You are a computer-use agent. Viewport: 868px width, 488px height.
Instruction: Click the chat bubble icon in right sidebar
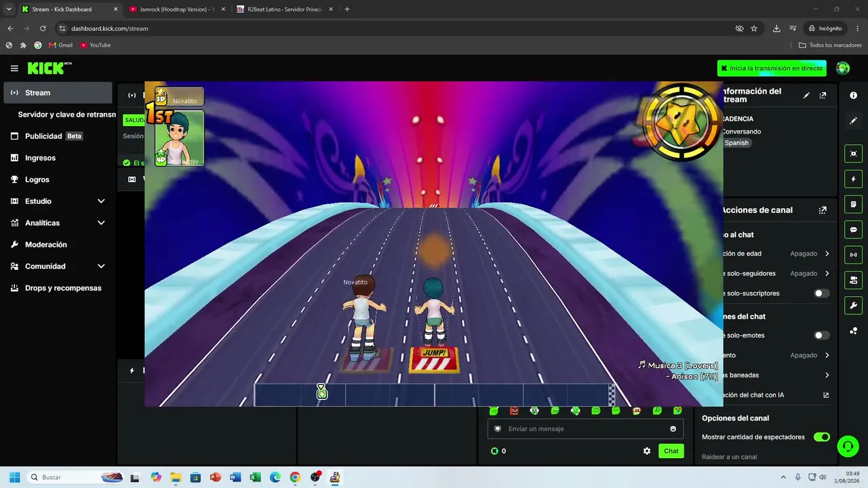[x=853, y=230]
